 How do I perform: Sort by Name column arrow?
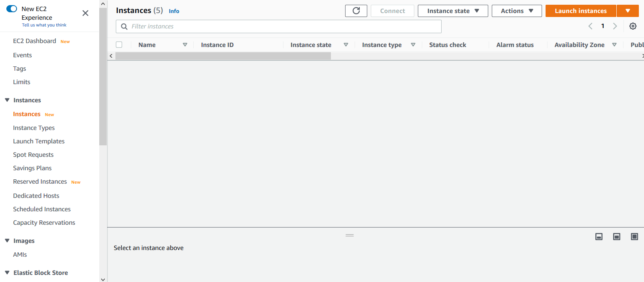coord(185,45)
